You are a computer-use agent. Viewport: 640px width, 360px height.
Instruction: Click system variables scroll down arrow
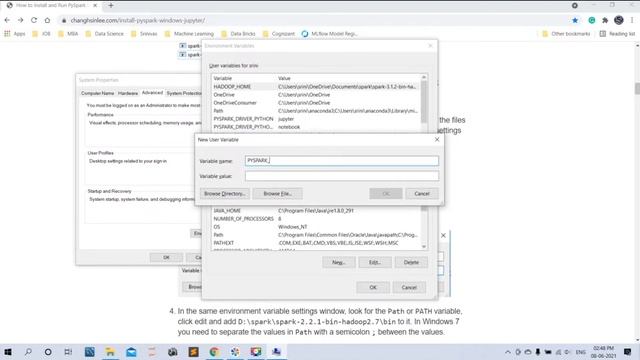pyautogui.click(x=424, y=247)
